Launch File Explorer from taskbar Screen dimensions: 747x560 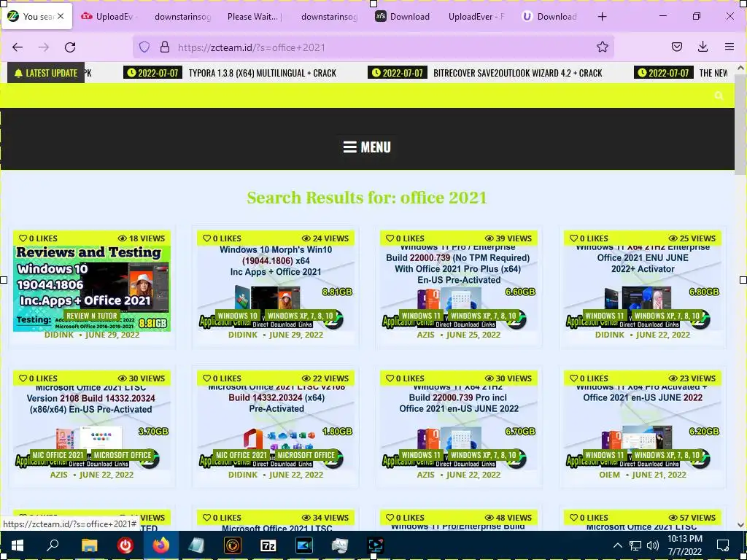tap(89, 545)
